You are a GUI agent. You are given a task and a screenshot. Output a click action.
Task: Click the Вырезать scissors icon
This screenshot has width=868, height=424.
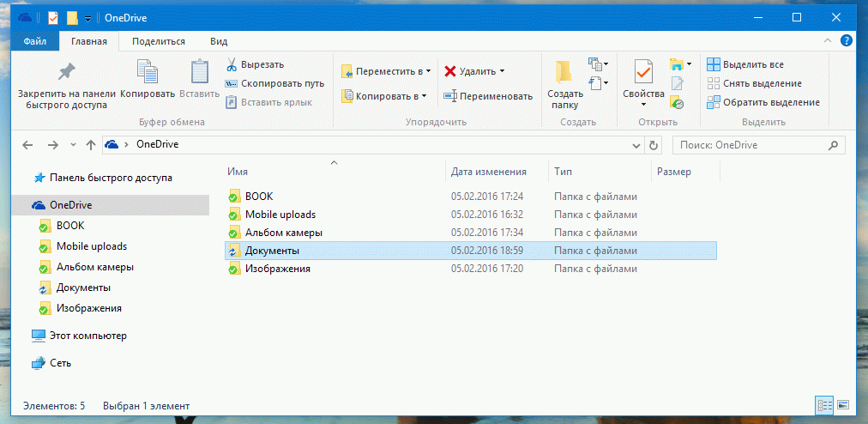click(232, 64)
